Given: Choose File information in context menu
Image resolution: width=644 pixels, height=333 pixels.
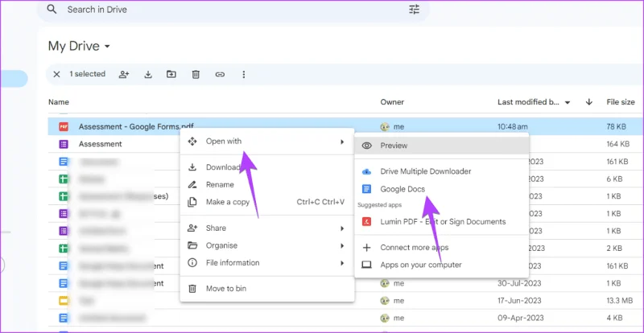Looking at the screenshot, I should (233, 262).
